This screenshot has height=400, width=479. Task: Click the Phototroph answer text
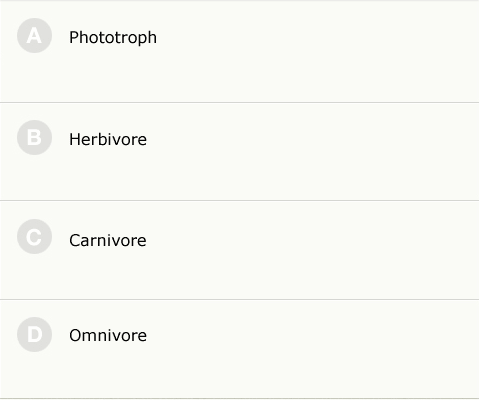[113, 38]
